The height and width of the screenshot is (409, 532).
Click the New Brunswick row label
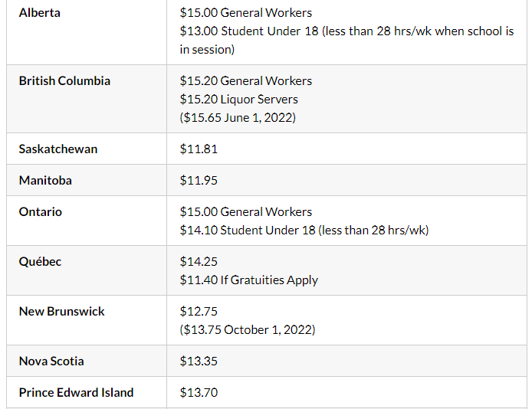[62, 312]
